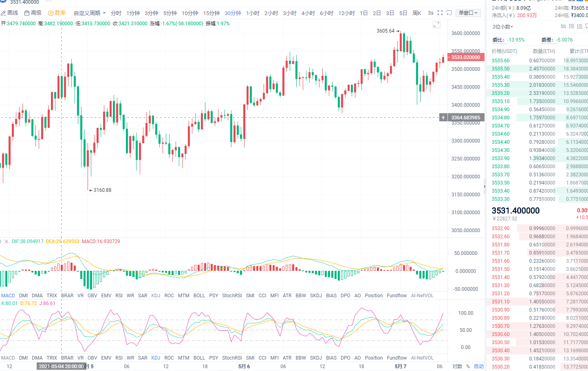Switch to 分时 timeframe

coord(116,13)
